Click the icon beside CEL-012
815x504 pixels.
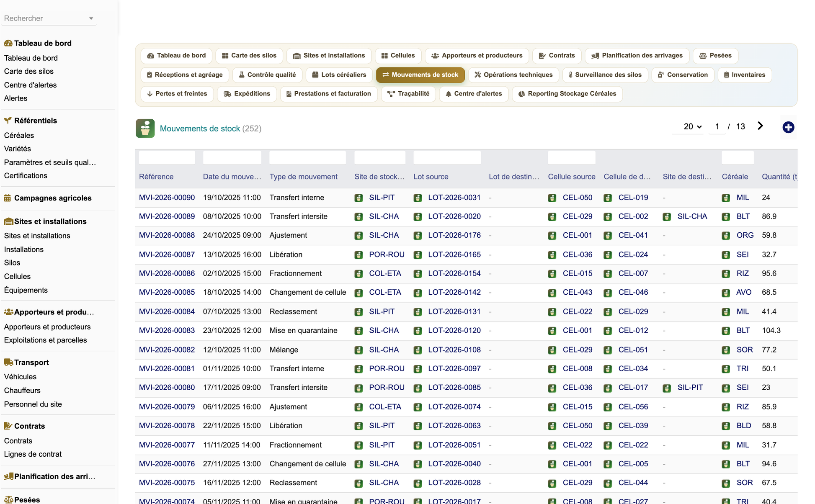608,331
